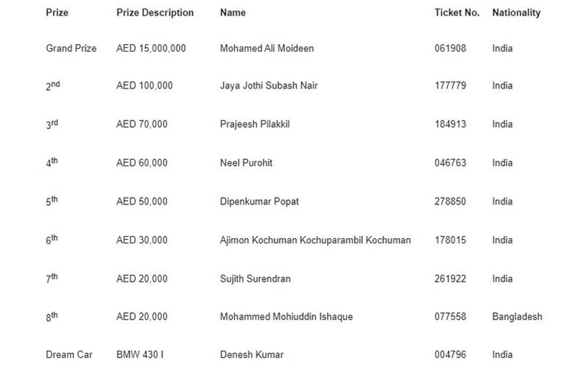Click Sujith Surendran's name cell
This screenshot has width=588, height=371.
[x=255, y=279]
